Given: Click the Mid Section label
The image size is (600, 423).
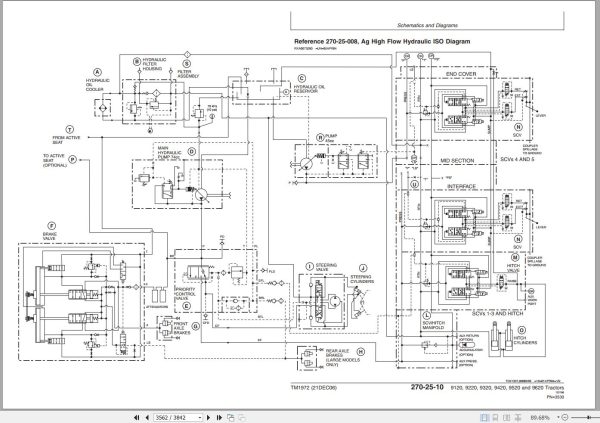Looking at the screenshot, I should (457, 161).
